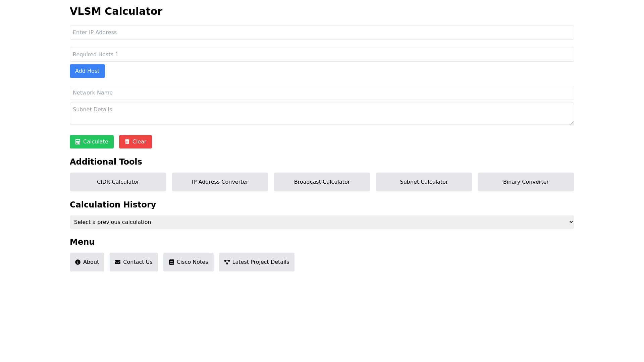Click the book icon on Cisco Notes
Screen dimensions: 644x362
171,262
